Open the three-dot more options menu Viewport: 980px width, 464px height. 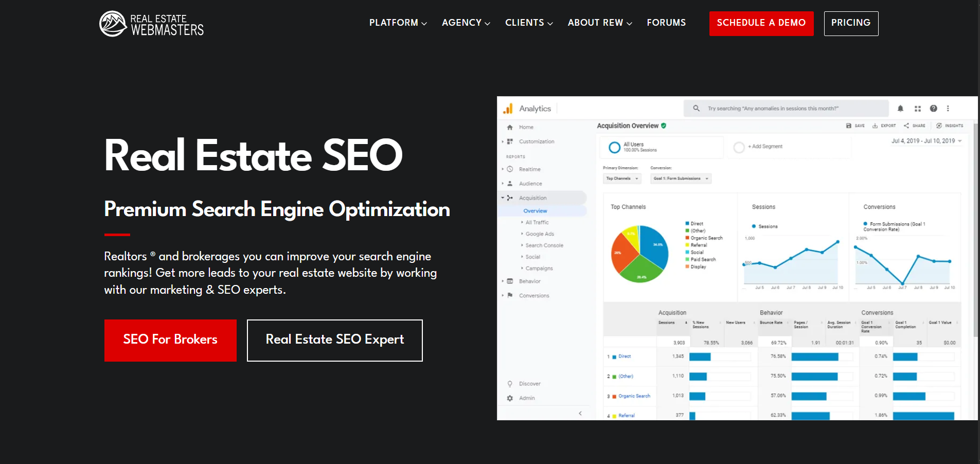click(x=948, y=109)
